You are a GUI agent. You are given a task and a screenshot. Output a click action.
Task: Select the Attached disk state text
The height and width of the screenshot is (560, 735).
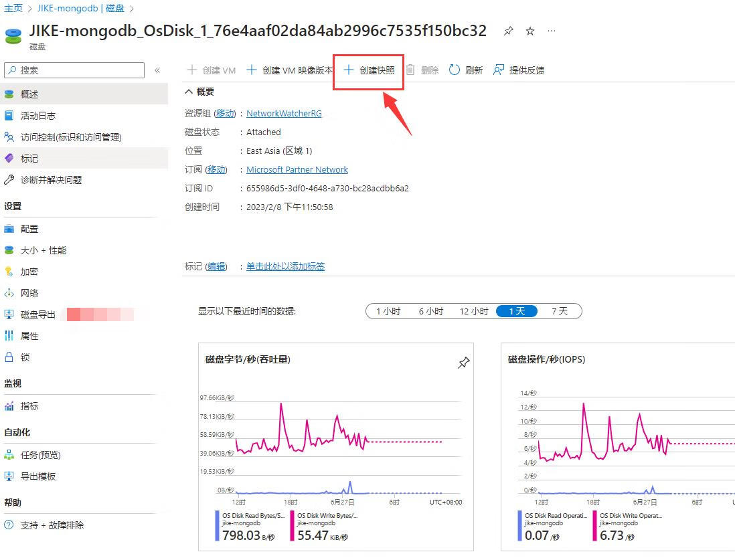click(264, 132)
